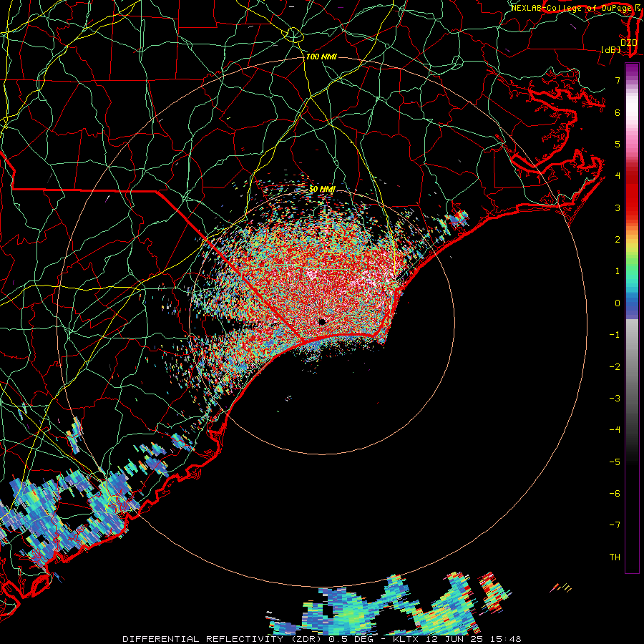Screen dimensions: 644x644
Task: Click the "1" value on color scale
Action: click(x=618, y=271)
